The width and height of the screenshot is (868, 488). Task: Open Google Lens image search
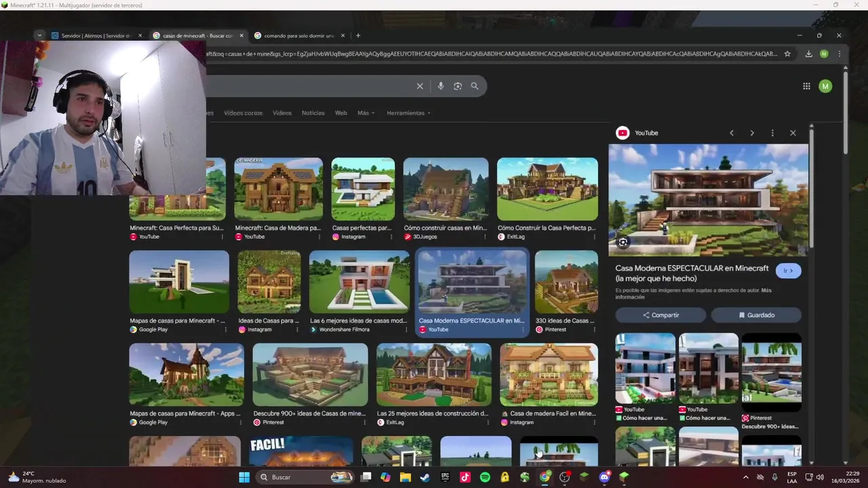pyautogui.click(x=458, y=86)
